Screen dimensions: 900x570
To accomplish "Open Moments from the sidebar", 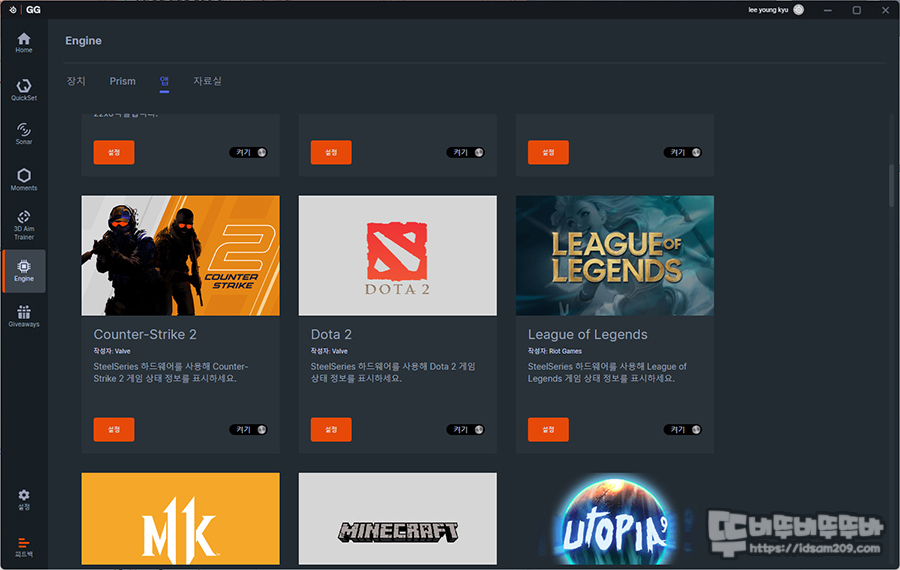I will click(24, 180).
